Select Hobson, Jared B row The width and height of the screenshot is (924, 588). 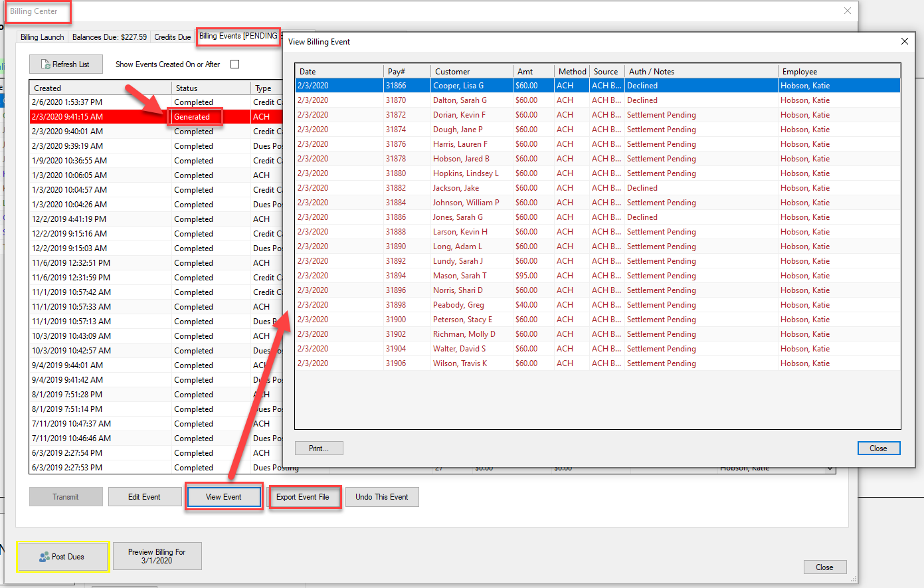598,159
